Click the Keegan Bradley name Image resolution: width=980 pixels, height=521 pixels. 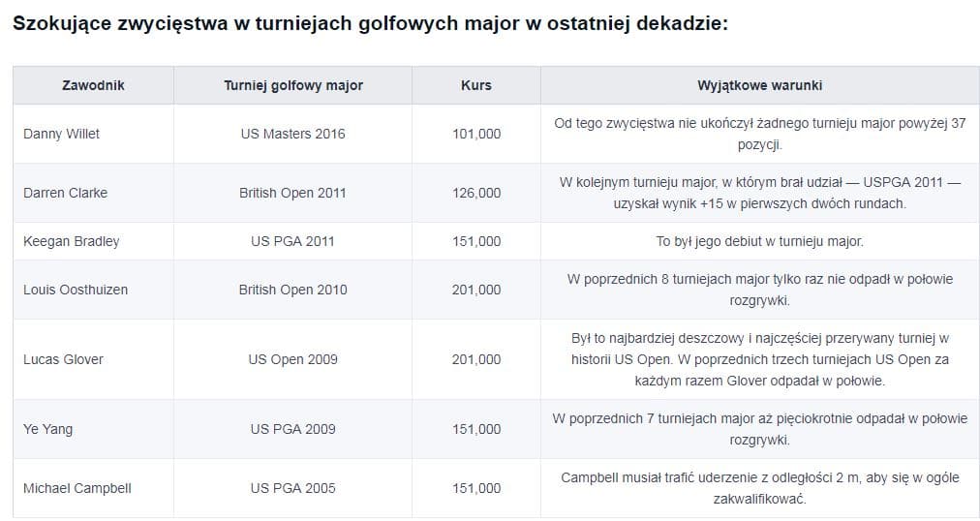click(x=71, y=241)
